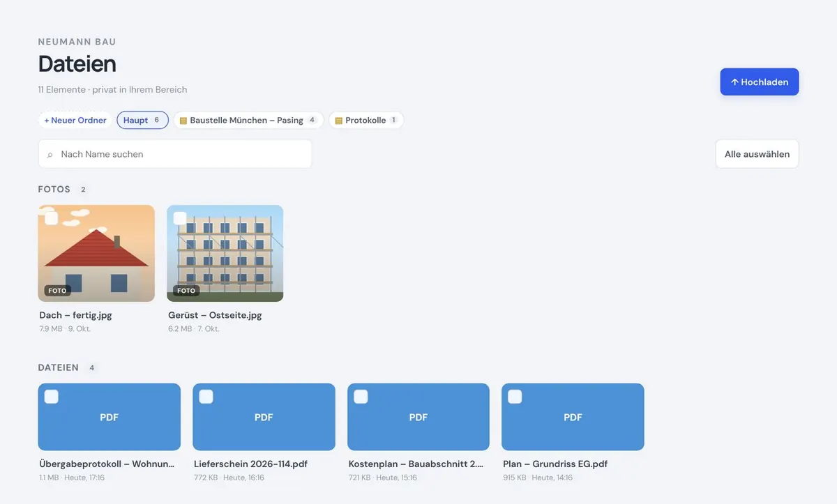Click the Hochladen upload button
Image resolution: width=837 pixels, height=504 pixels.
(760, 82)
